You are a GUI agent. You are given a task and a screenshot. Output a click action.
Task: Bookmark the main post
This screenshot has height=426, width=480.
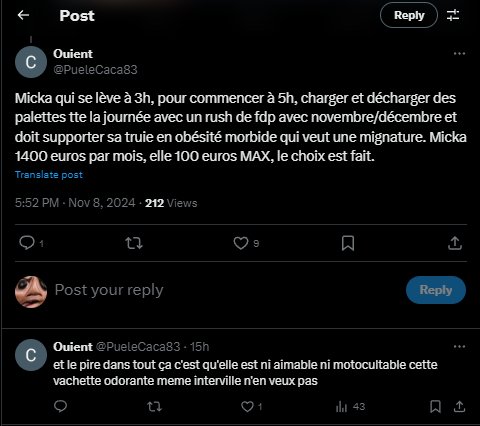[348, 243]
